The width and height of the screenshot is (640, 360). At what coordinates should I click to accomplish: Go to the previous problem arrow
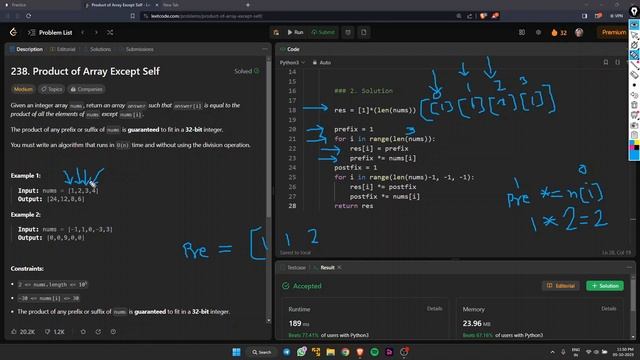point(83,32)
